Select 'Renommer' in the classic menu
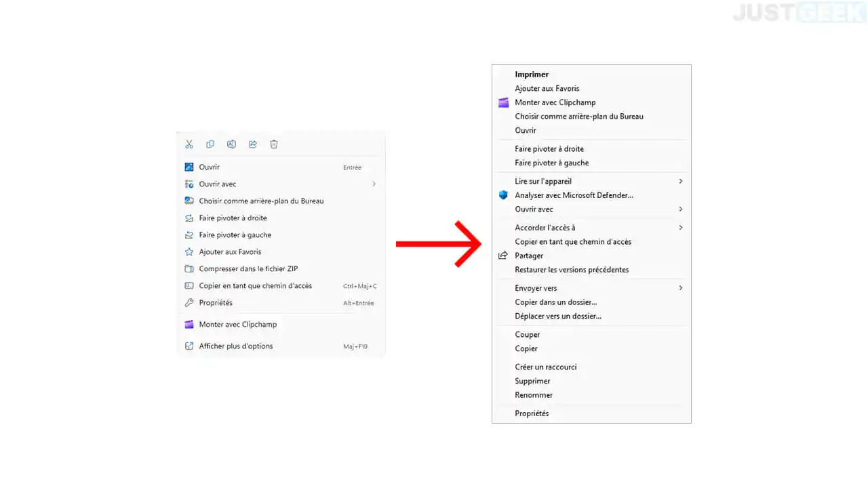The height and width of the screenshot is (488, 868). click(534, 394)
